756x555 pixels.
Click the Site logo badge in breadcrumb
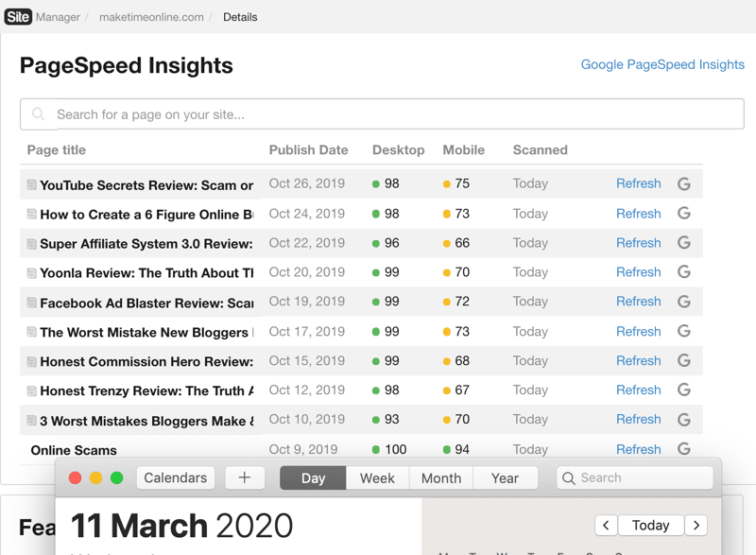pos(18,17)
